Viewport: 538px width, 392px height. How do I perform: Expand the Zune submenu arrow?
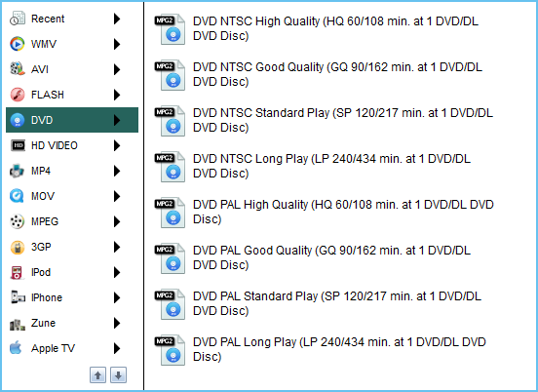(117, 323)
